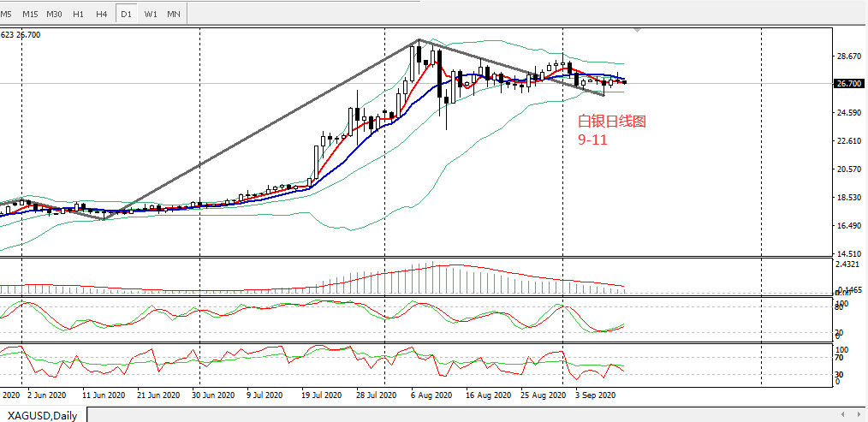The image size is (868, 422).
Task: Click the 25 Aug 2020 date label
Action: click(x=543, y=395)
